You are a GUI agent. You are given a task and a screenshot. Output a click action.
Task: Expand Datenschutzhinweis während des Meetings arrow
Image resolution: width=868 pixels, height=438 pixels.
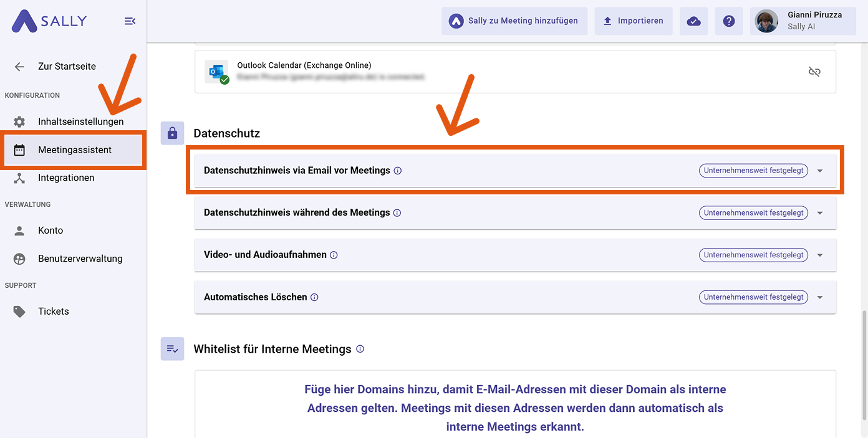[820, 213]
